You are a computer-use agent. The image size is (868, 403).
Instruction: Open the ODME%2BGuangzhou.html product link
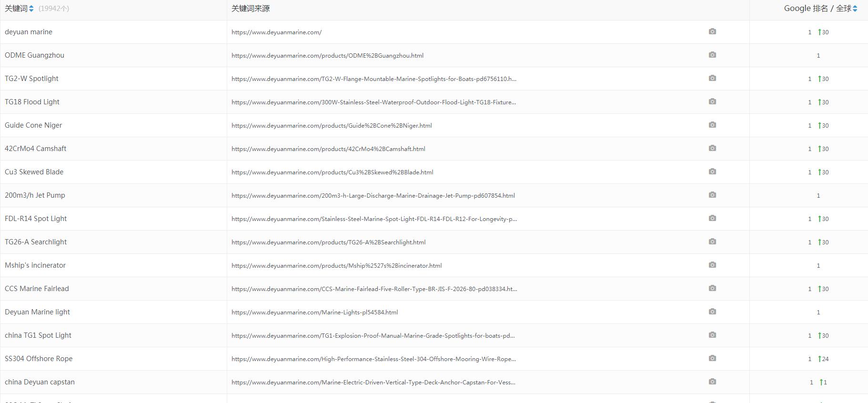coord(327,56)
